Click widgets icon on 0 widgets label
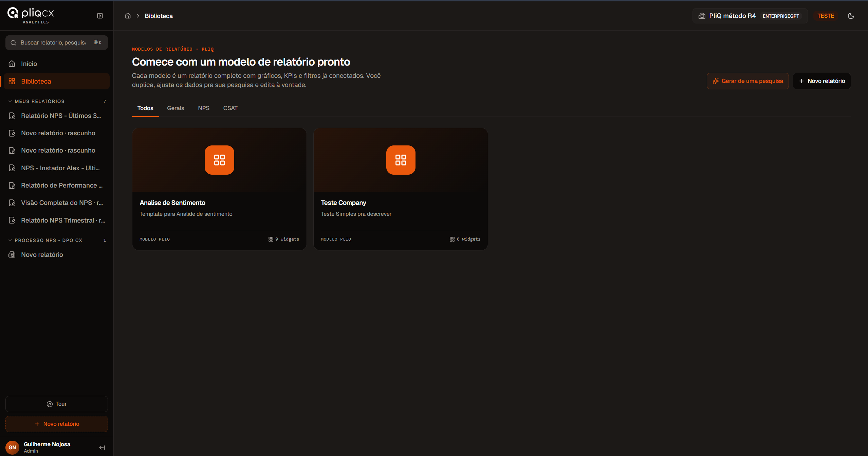Image resolution: width=868 pixels, height=456 pixels. [x=452, y=239]
